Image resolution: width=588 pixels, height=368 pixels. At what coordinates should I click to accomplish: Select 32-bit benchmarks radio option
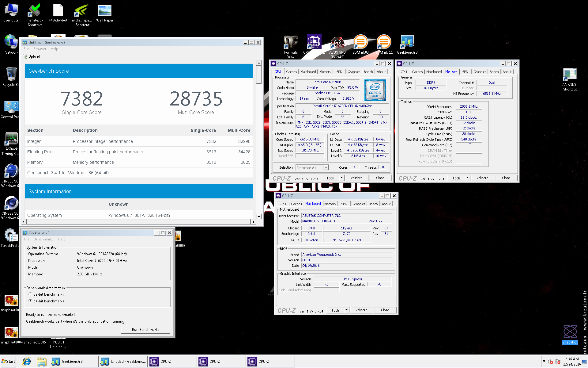pos(30,294)
